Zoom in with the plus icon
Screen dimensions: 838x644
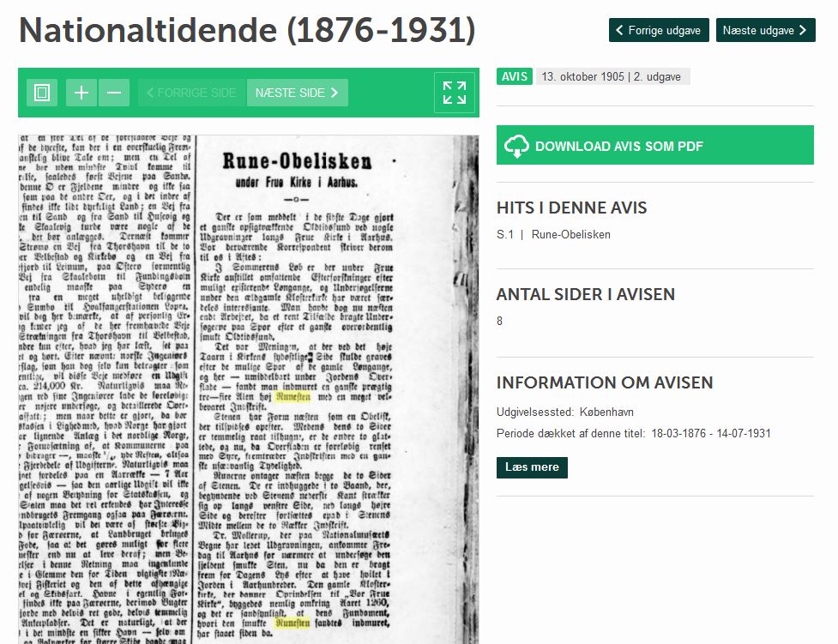pos(81,93)
